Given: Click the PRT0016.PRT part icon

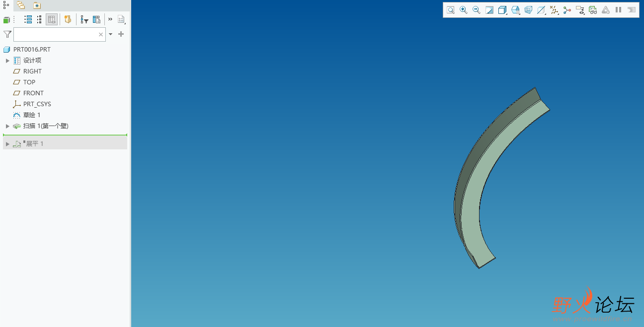Looking at the screenshot, I should pyautogui.click(x=6, y=50).
